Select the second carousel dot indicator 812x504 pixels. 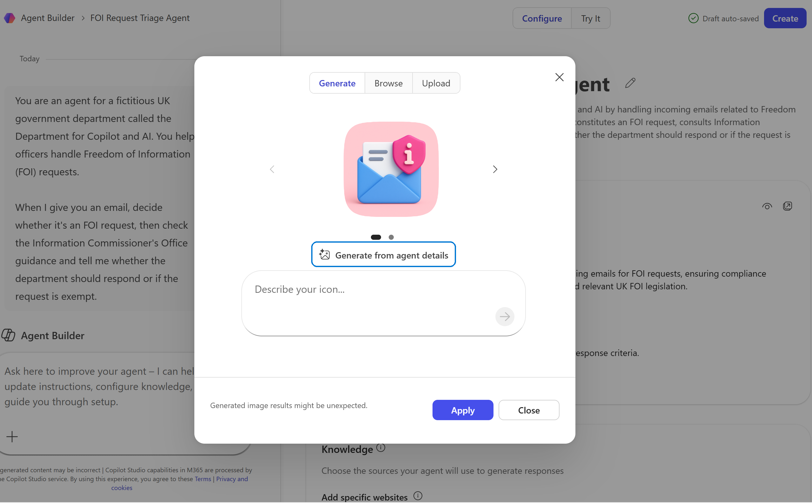pos(391,237)
